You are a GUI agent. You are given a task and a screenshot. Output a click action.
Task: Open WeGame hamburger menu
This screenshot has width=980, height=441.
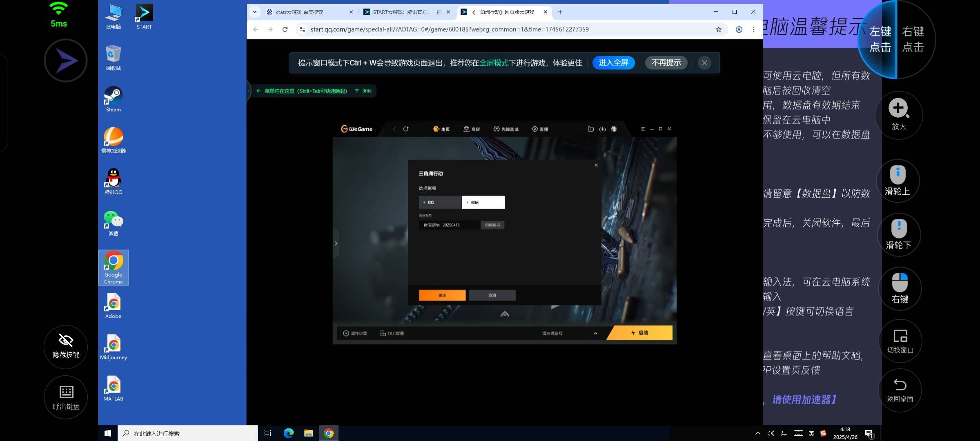[643, 129]
